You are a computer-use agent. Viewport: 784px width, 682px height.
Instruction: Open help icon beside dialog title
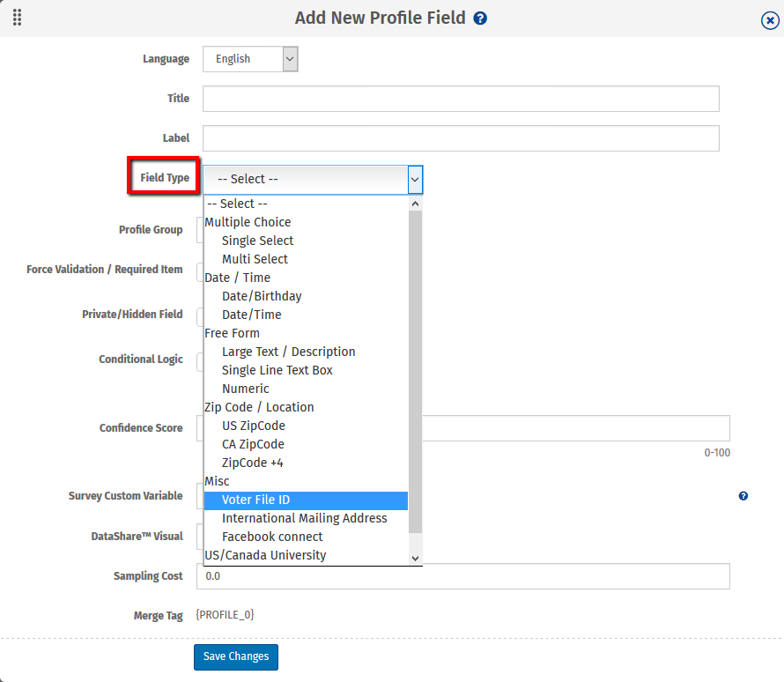[x=480, y=19]
